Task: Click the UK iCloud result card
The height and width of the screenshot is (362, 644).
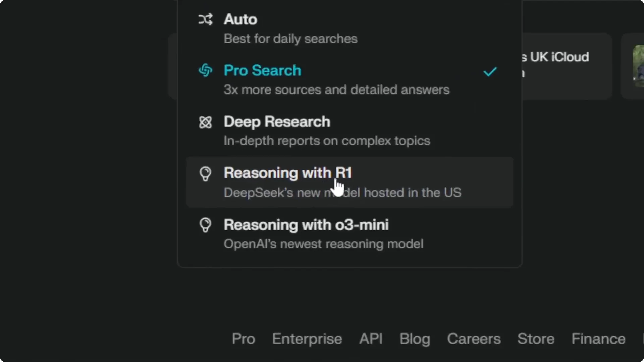Action: click(567, 65)
